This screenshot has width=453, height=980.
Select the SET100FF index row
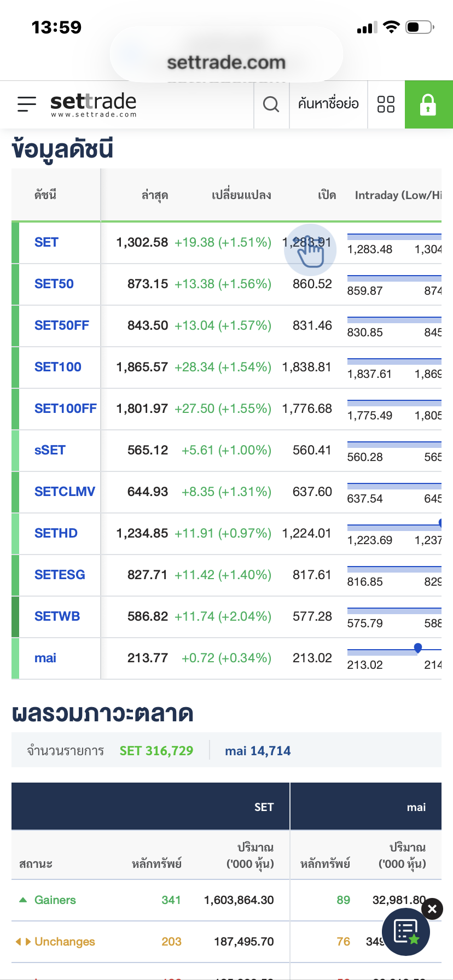pyautogui.click(x=65, y=409)
